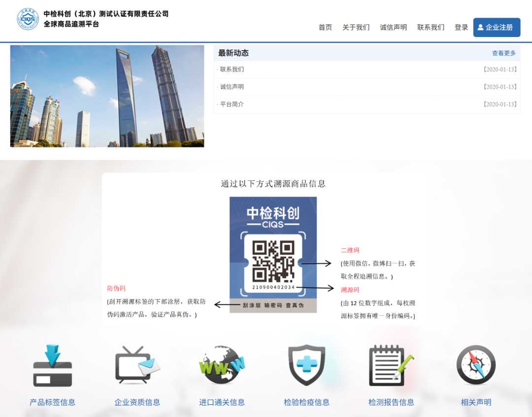Screen dimensions: 532x417
Task: Click the QR code traceability label image
Action: (273, 254)
